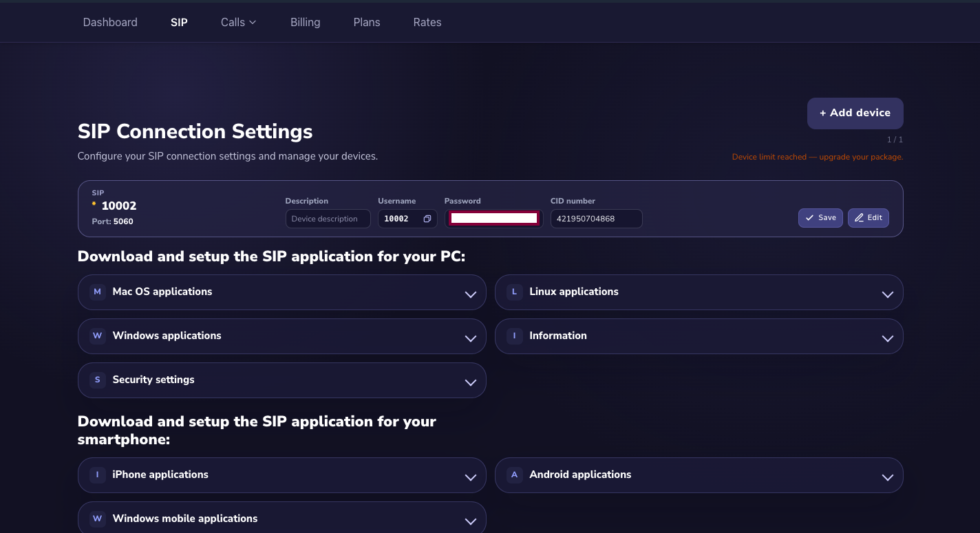Open the Billing page
This screenshot has height=533, width=980.
[x=306, y=22]
